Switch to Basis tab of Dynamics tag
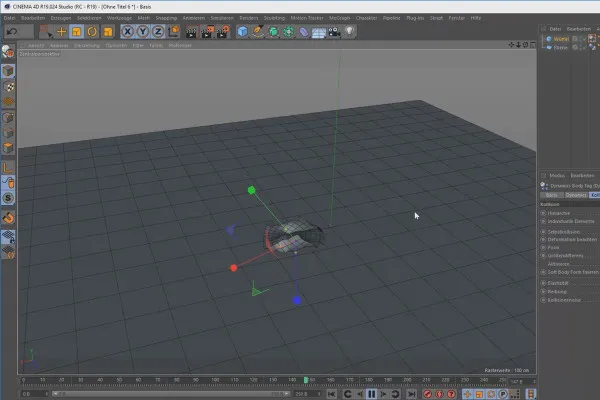 (x=551, y=195)
